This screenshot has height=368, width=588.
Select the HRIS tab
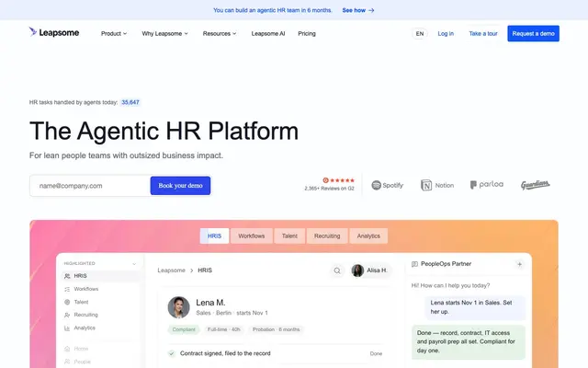pyautogui.click(x=214, y=236)
